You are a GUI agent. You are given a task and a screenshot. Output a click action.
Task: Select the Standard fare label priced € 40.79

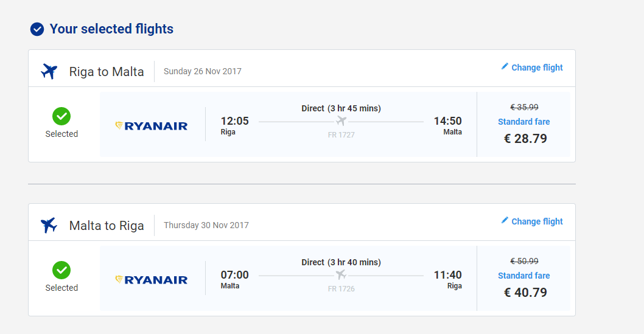tap(523, 276)
